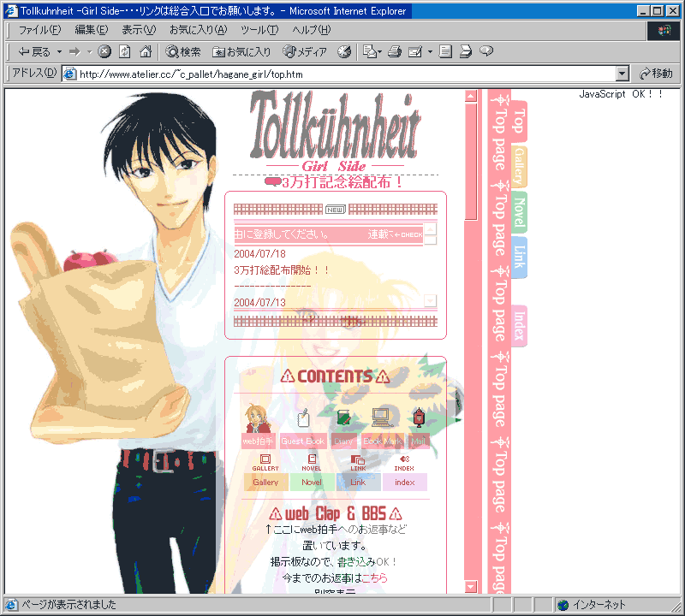Image resolution: width=685 pixels, height=616 pixels.
Task: Open the edit button dropdown arrow
Action: (430, 52)
